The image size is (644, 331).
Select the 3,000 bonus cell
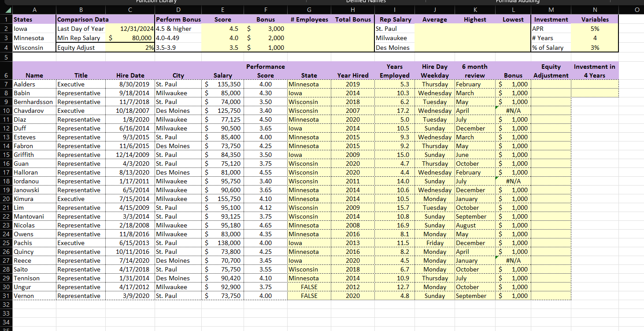click(x=265, y=29)
